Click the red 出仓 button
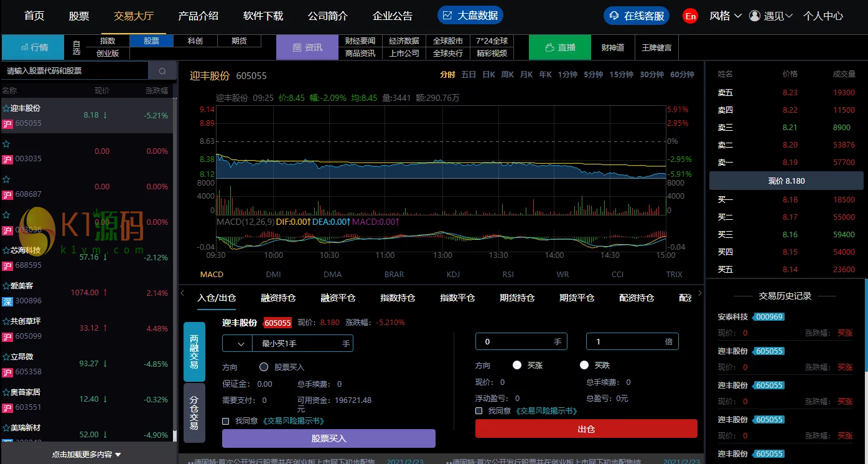 point(586,428)
